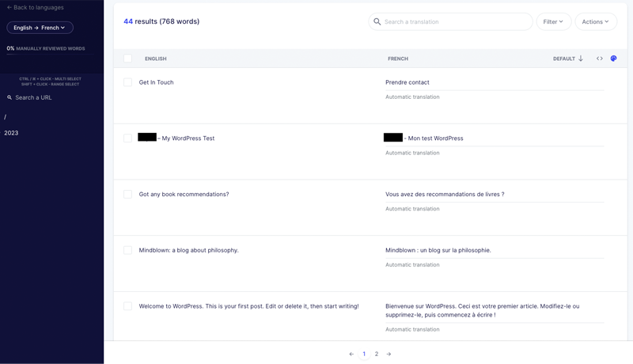Select the root slash URL
Image resolution: width=633 pixels, height=364 pixels.
click(x=6, y=117)
